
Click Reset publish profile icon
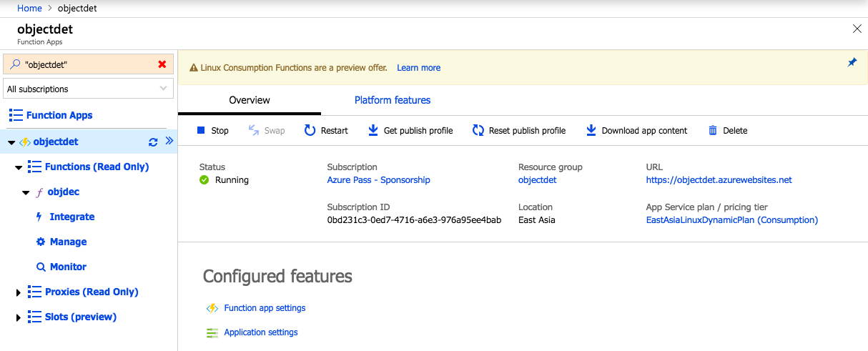click(478, 130)
